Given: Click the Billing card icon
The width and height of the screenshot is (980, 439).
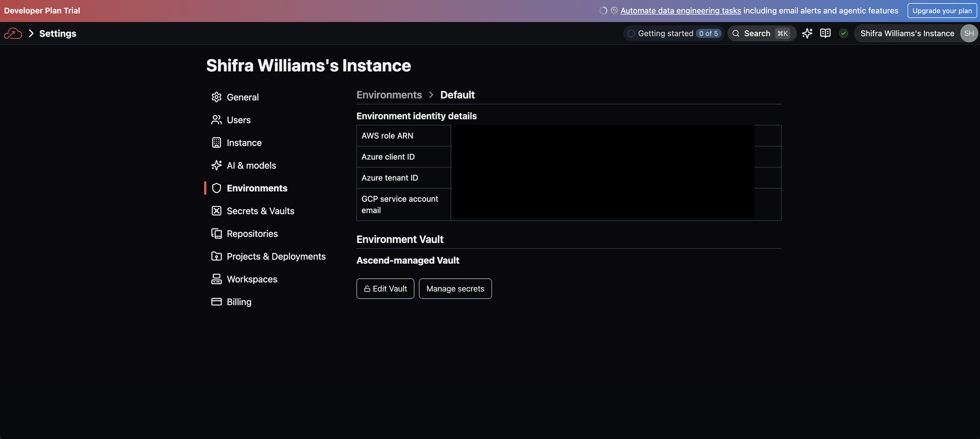Looking at the screenshot, I should point(217,302).
